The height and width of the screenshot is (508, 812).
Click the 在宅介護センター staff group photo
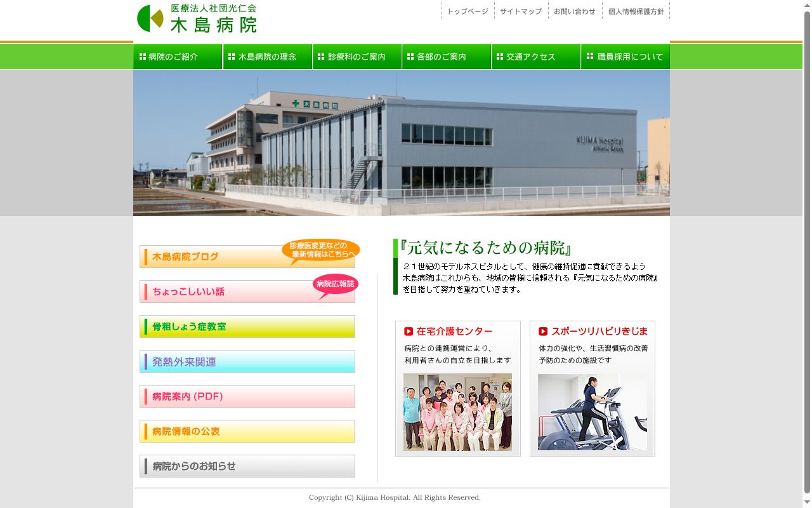457,412
